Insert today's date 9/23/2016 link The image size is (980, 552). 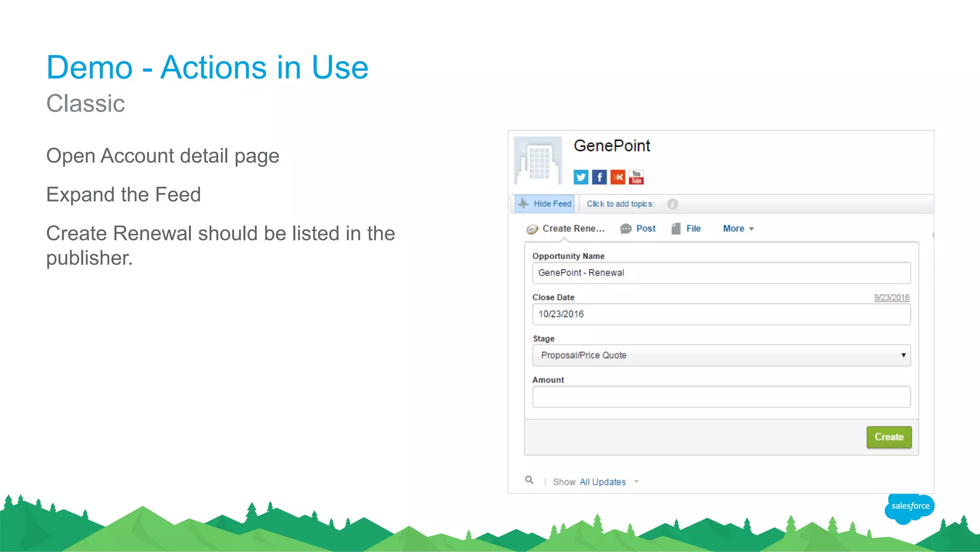point(891,297)
